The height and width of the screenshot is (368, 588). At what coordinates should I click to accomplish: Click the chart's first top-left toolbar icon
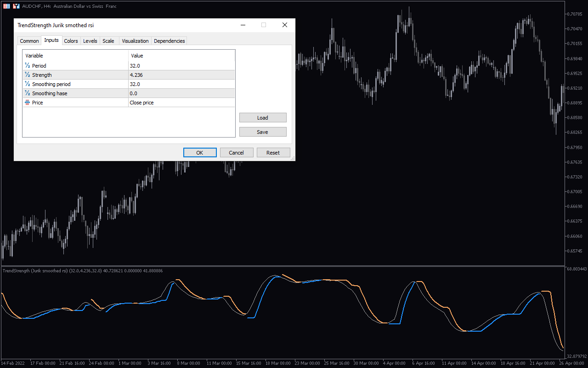(6, 6)
